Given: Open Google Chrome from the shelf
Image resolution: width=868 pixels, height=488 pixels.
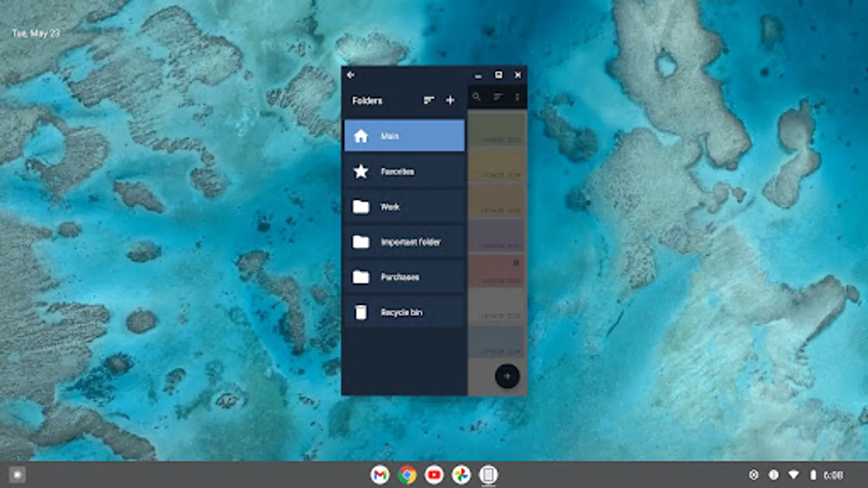Looking at the screenshot, I should pyautogui.click(x=407, y=475).
